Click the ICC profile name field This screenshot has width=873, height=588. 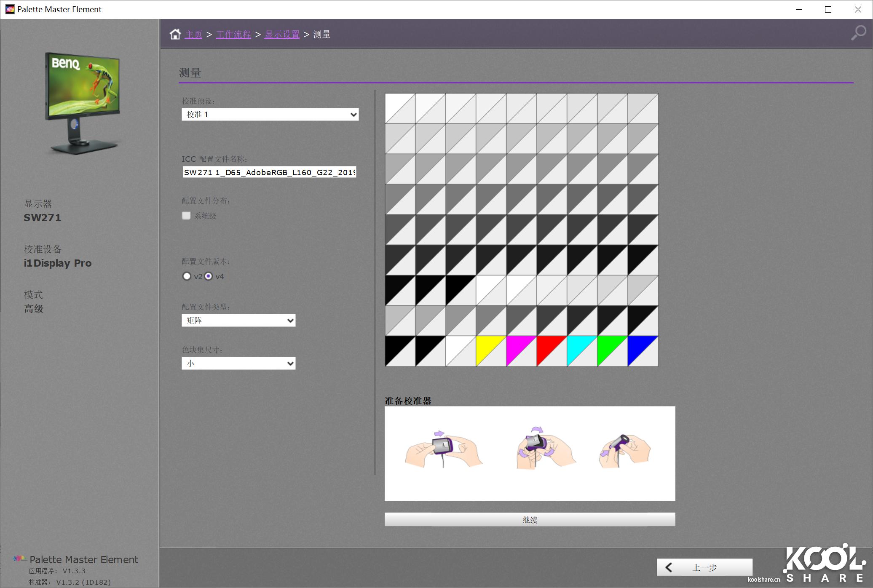269,172
